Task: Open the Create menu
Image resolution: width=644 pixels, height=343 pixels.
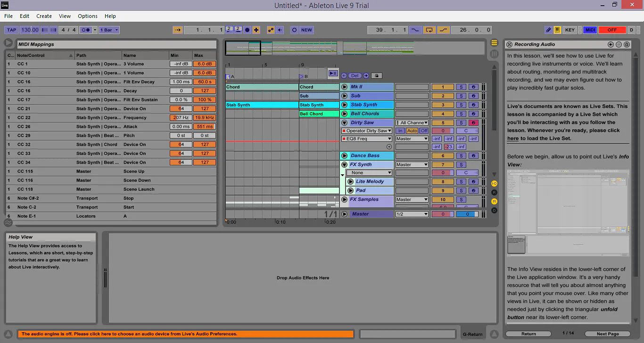Action: point(44,16)
